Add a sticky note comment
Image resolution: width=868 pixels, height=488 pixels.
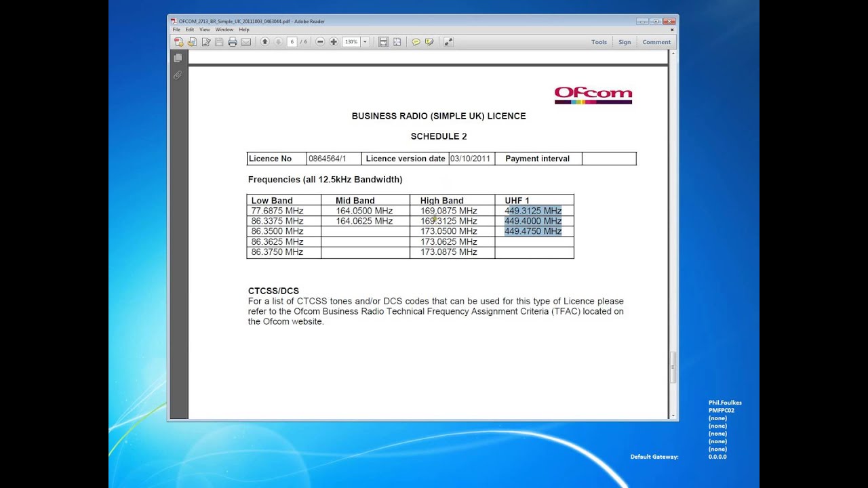tap(416, 42)
